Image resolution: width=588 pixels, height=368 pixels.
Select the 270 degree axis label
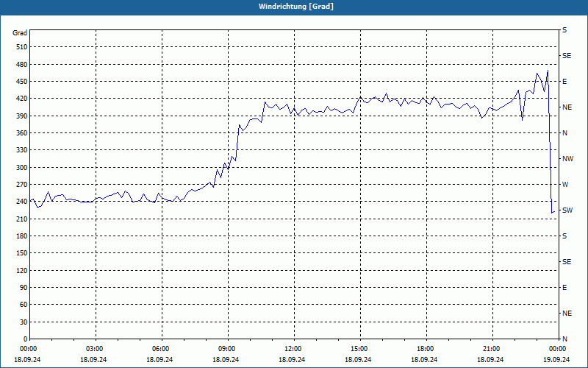[22, 185]
